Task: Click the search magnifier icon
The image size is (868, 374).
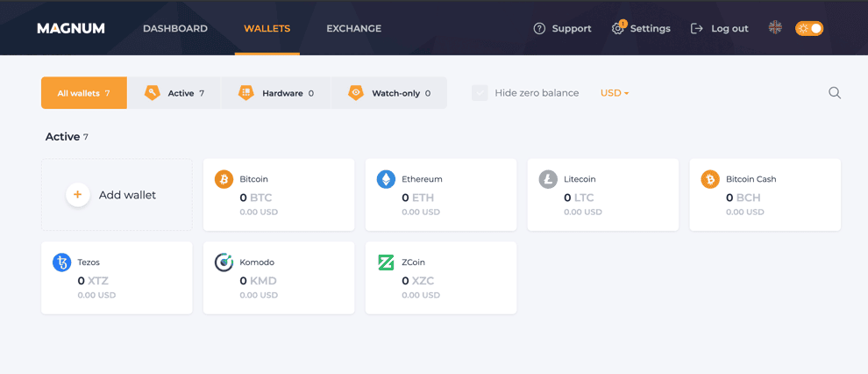Action: pyautogui.click(x=835, y=92)
